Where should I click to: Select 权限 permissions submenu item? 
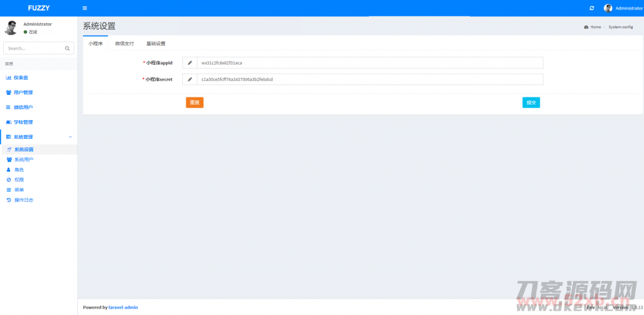pyautogui.click(x=19, y=180)
